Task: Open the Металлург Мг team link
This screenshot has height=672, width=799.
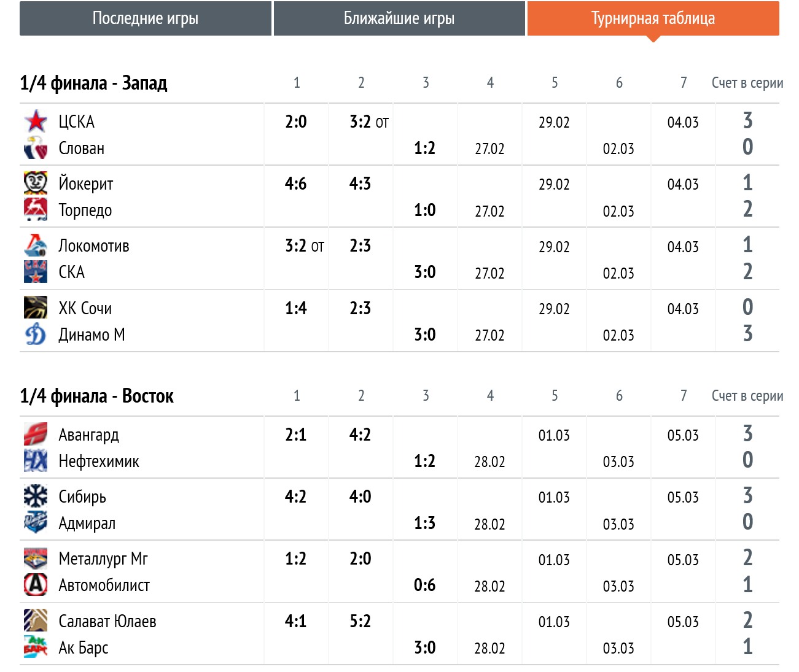Action: click(103, 559)
